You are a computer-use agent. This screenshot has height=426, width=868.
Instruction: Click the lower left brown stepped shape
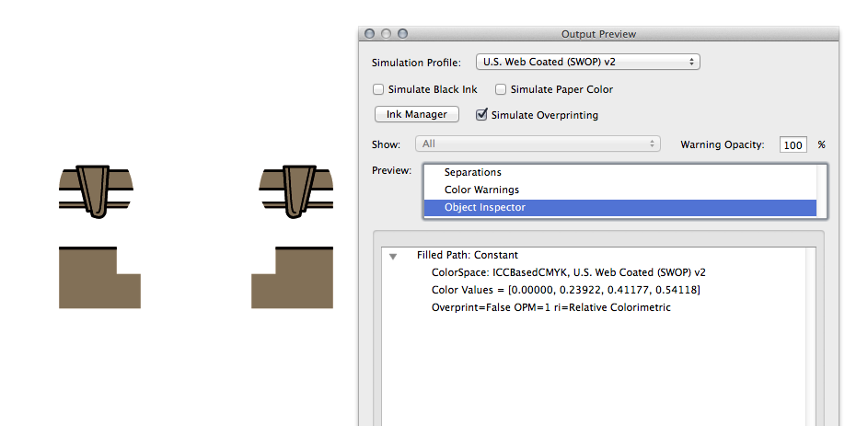coord(99,278)
